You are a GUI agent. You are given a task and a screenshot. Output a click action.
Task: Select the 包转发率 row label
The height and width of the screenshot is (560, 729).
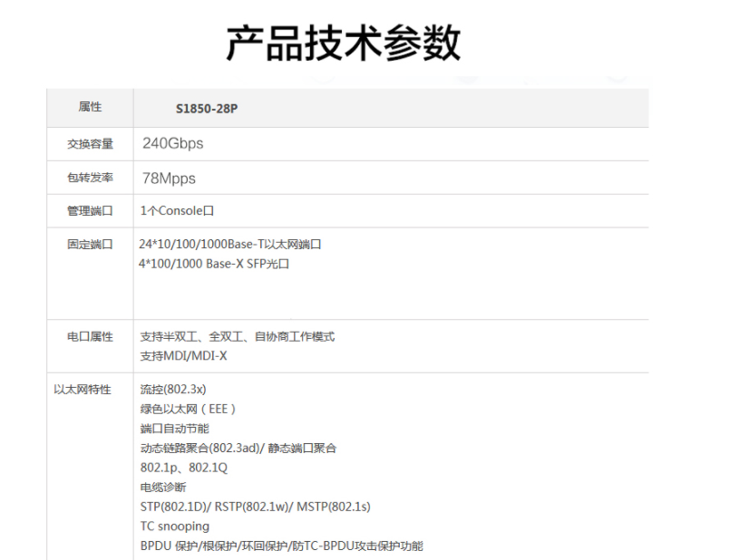coord(90,178)
